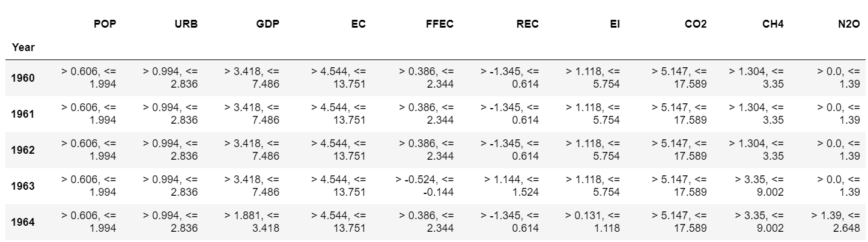
Task: Select the CO2 column header
Action: tap(696, 24)
